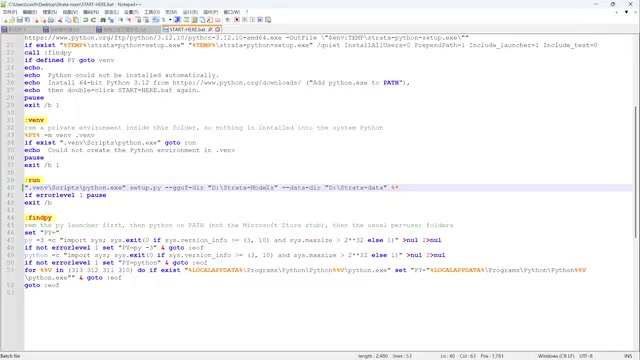Open the ? help menu
Screen dimensions: 640x360
click(x=247, y=12)
